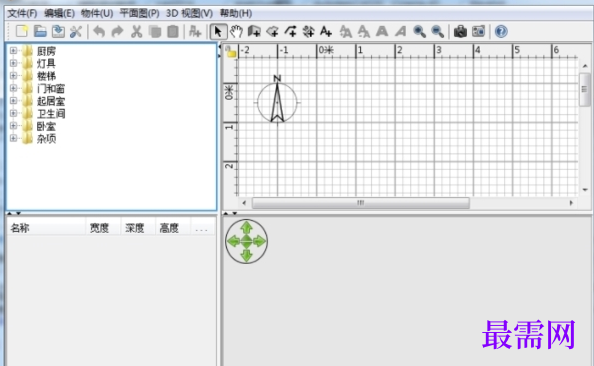Click the Create video icon
Image resolution: width=594 pixels, height=366 pixels.
click(x=478, y=31)
